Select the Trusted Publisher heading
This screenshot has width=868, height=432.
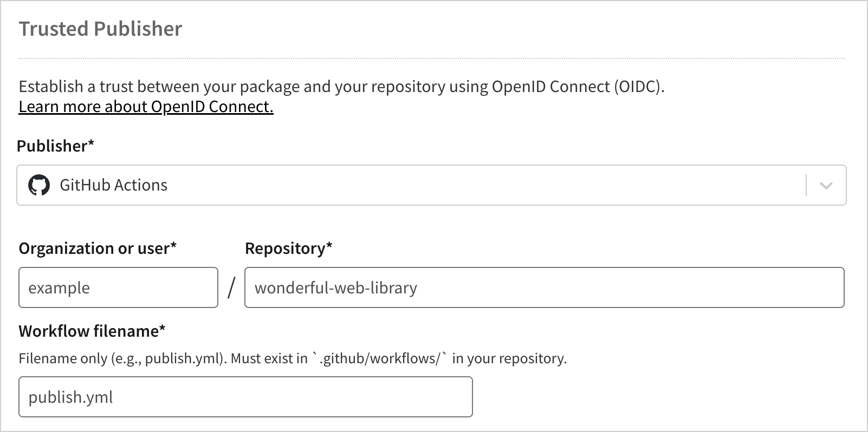click(x=101, y=29)
